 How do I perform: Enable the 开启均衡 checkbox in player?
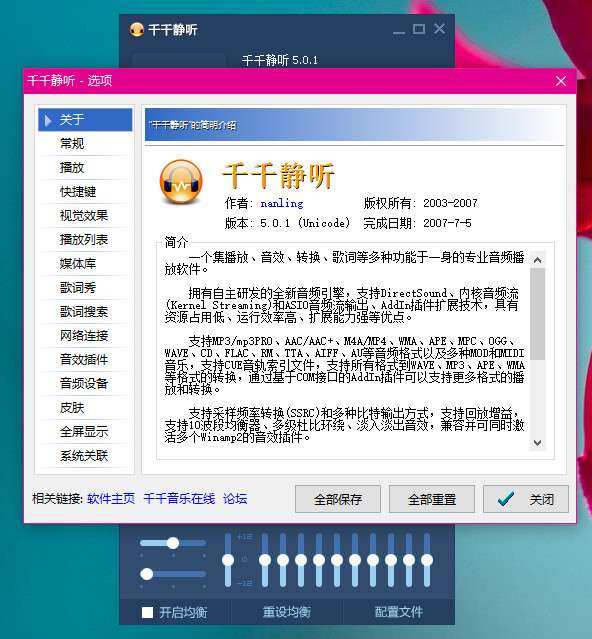click(x=147, y=613)
